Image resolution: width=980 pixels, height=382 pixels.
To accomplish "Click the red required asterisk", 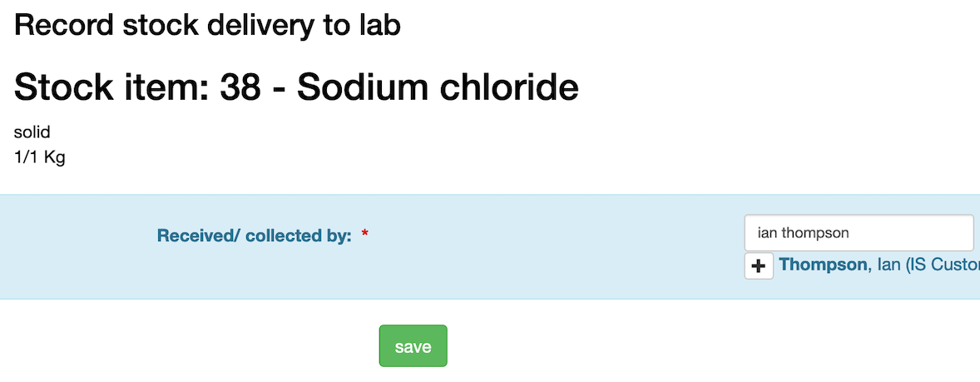I will 364,236.
